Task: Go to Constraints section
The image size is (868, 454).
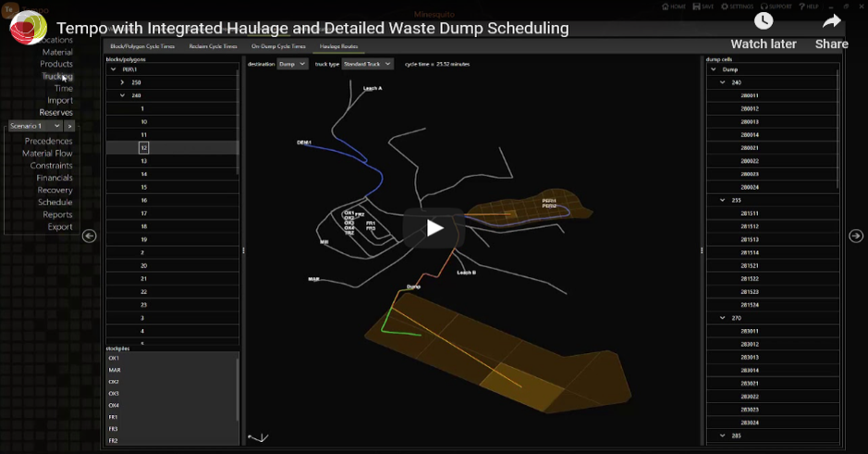Action: tap(52, 166)
